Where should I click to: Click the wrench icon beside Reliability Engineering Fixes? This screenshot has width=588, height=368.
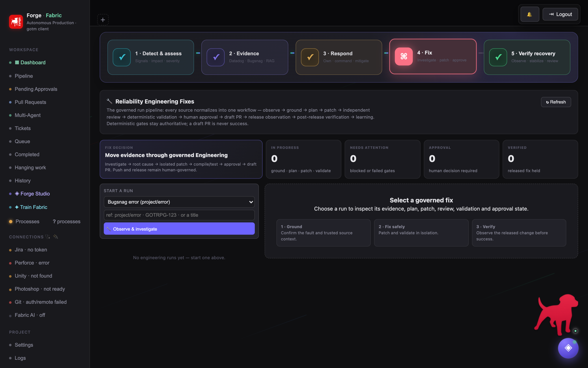[x=110, y=101]
